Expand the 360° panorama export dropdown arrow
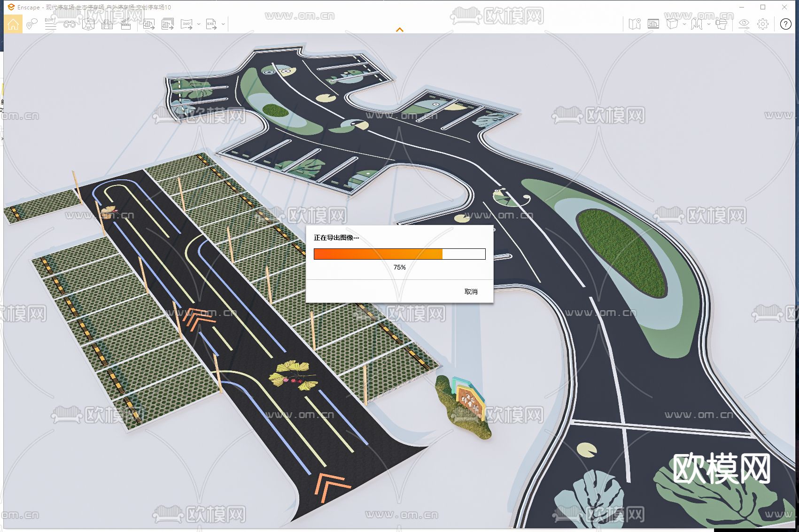This screenshot has height=532, width=799. tap(199, 24)
